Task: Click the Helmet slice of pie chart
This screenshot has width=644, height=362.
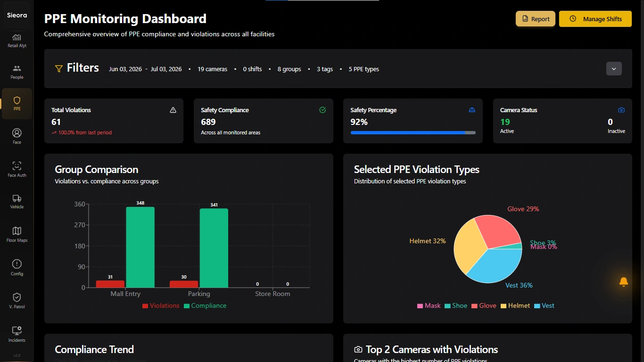Action: (469, 245)
